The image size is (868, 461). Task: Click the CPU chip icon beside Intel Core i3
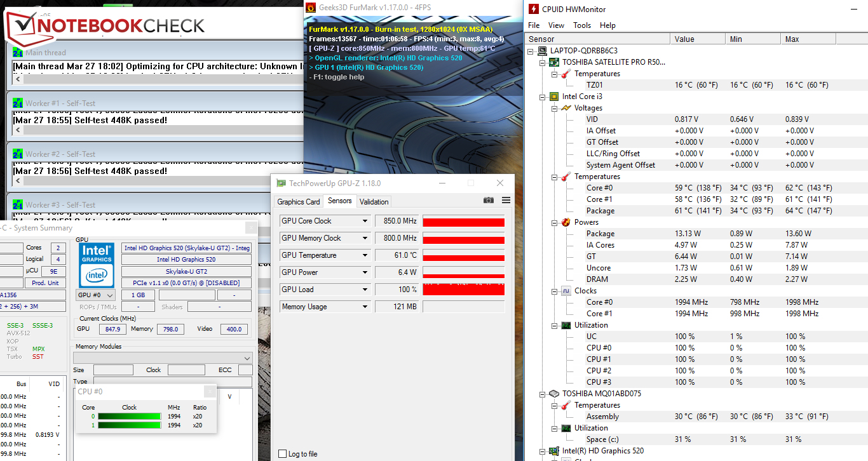point(555,97)
